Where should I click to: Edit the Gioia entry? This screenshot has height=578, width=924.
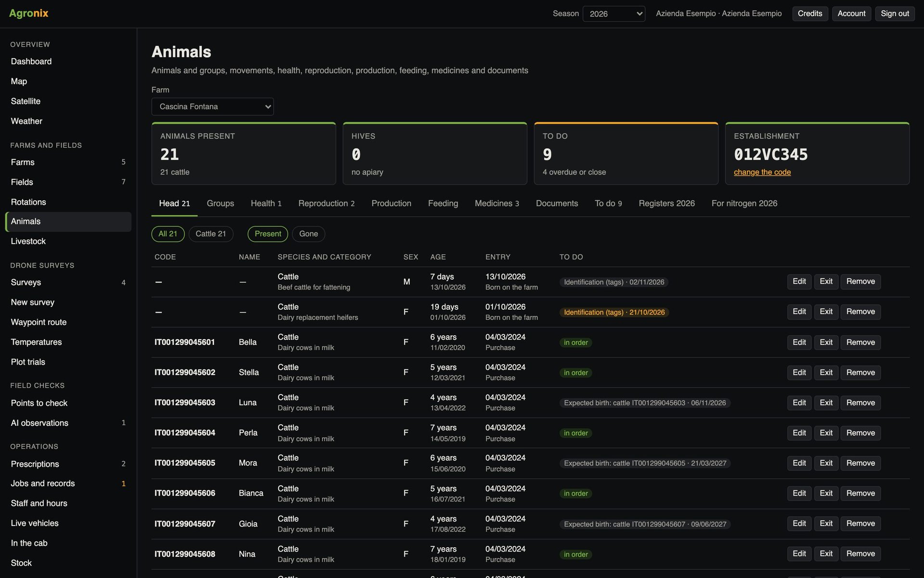(x=799, y=524)
